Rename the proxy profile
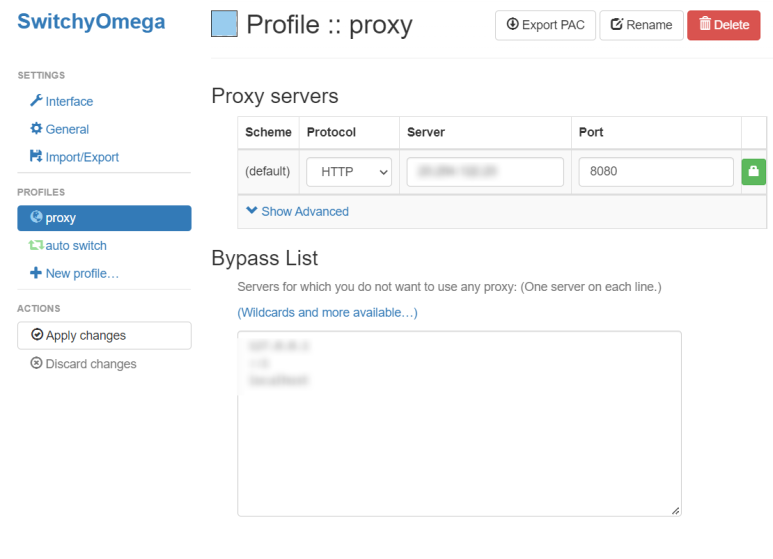Image resolution: width=773 pixels, height=559 pixels. (x=641, y=25)
